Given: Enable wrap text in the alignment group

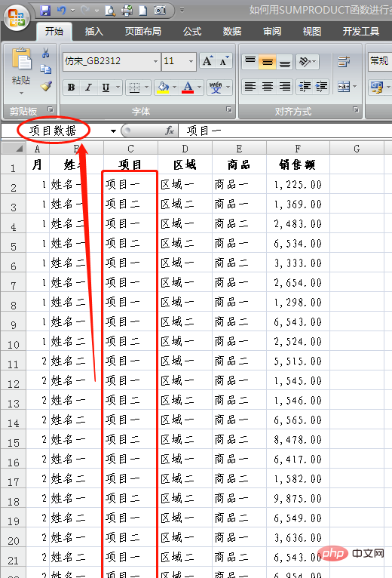Looking at the screenshot, I should tap(344, 62).
